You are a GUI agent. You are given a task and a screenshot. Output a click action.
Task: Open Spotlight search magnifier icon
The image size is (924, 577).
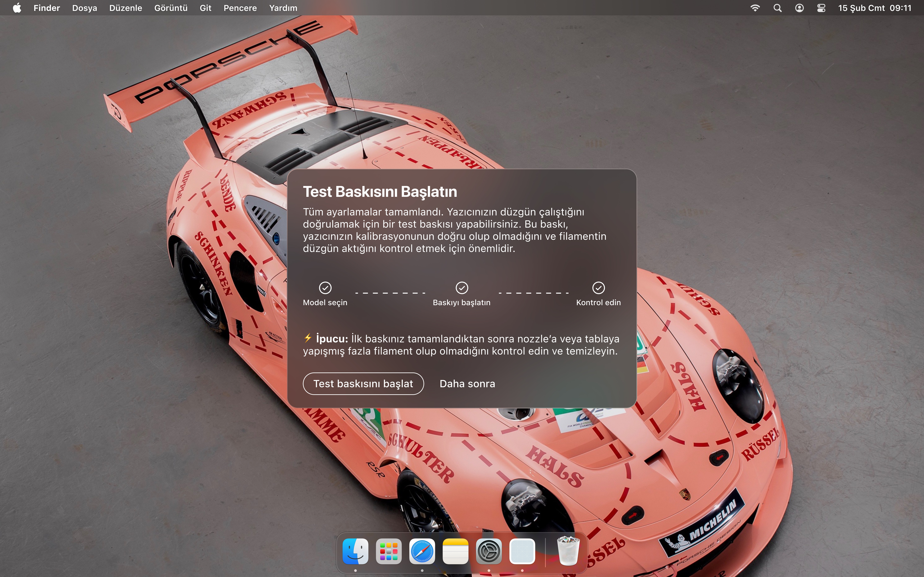(x=777, y=8)
